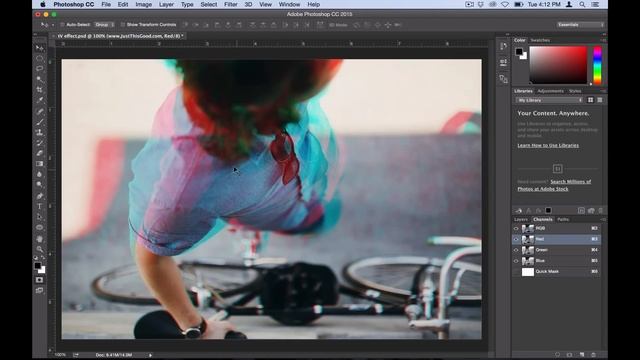Screen dimensions: 640x360
Task: Click the rainbow hue slider strip
Action: [x=597, y=65]
